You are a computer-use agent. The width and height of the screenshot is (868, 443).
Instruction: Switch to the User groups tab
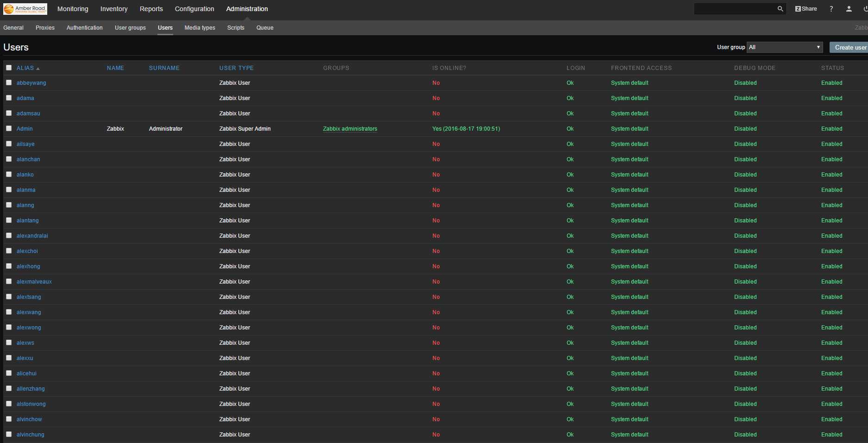[130, 28]
